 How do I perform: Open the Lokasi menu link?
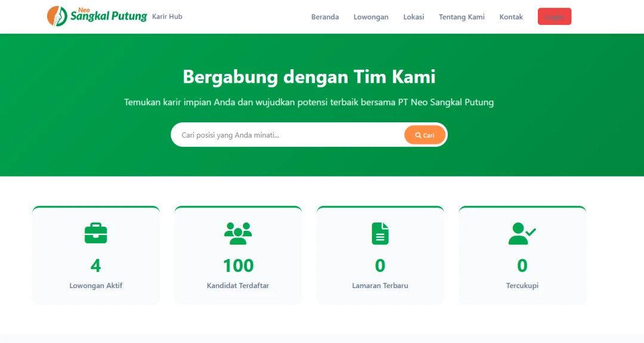pos(414,17)
